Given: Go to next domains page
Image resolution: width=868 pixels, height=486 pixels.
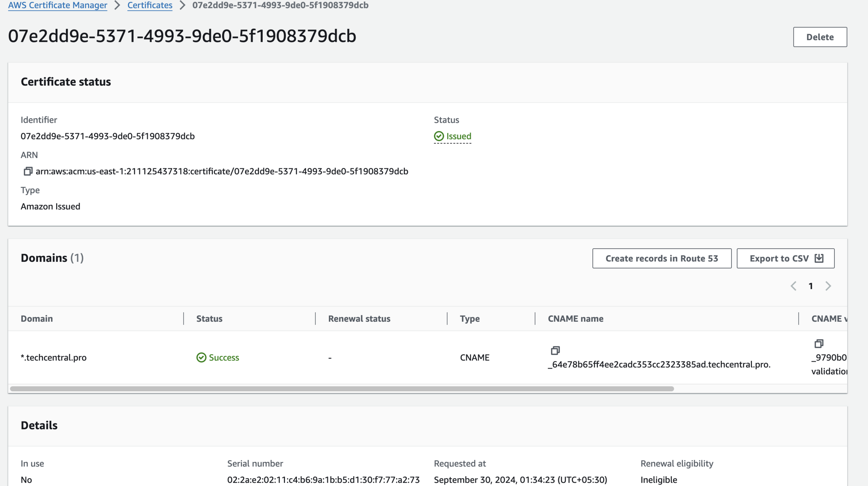Looking at the screenshot, I should point(828,286).
